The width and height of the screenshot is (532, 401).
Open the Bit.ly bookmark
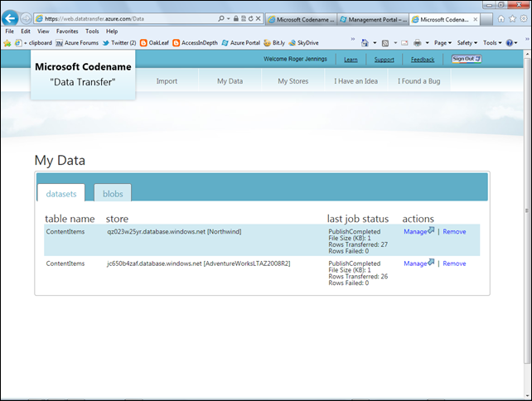274,43
